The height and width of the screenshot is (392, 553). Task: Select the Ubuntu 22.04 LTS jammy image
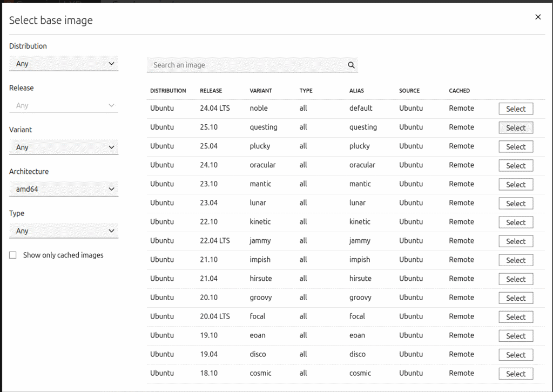pyautogui.click(x=515, y=241)
